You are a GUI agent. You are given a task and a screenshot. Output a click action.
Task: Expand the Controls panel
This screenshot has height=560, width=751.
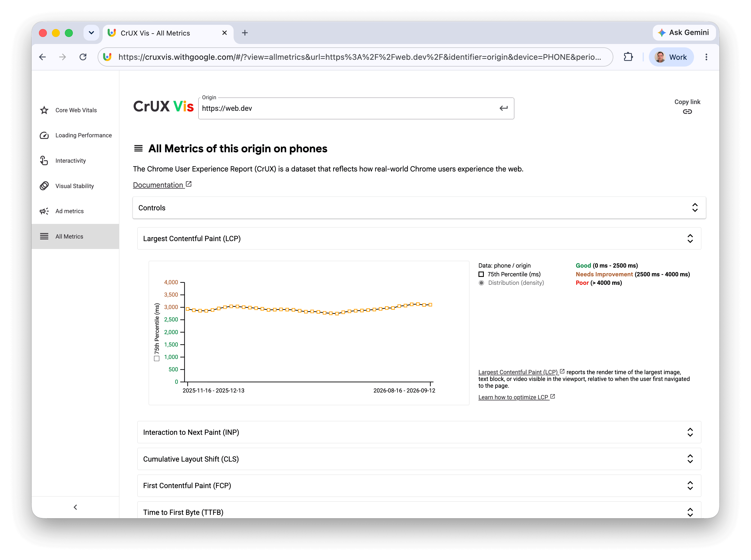click(419, 208)
